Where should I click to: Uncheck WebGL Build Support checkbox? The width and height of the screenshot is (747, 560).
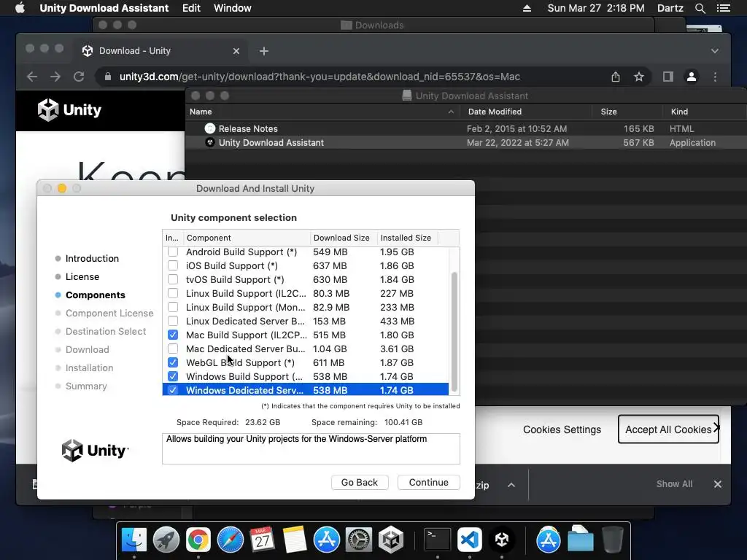tap(173, 362)
